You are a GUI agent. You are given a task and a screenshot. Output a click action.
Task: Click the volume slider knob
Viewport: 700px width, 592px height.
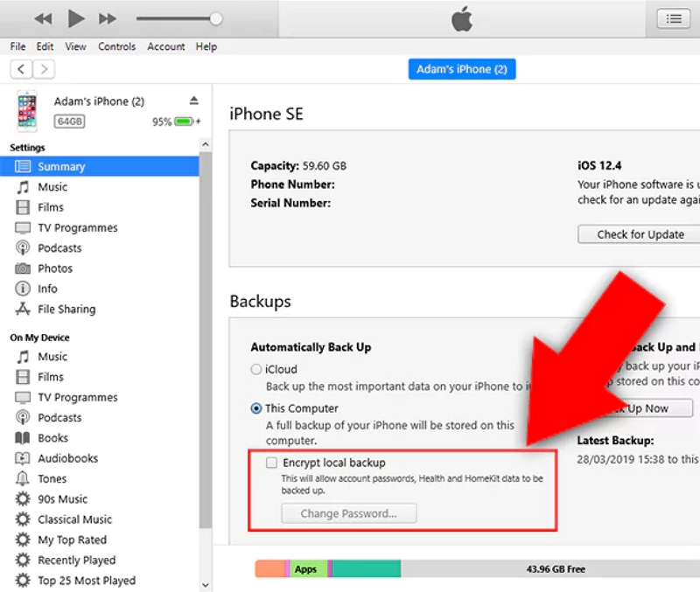click(x=216, y=18)
